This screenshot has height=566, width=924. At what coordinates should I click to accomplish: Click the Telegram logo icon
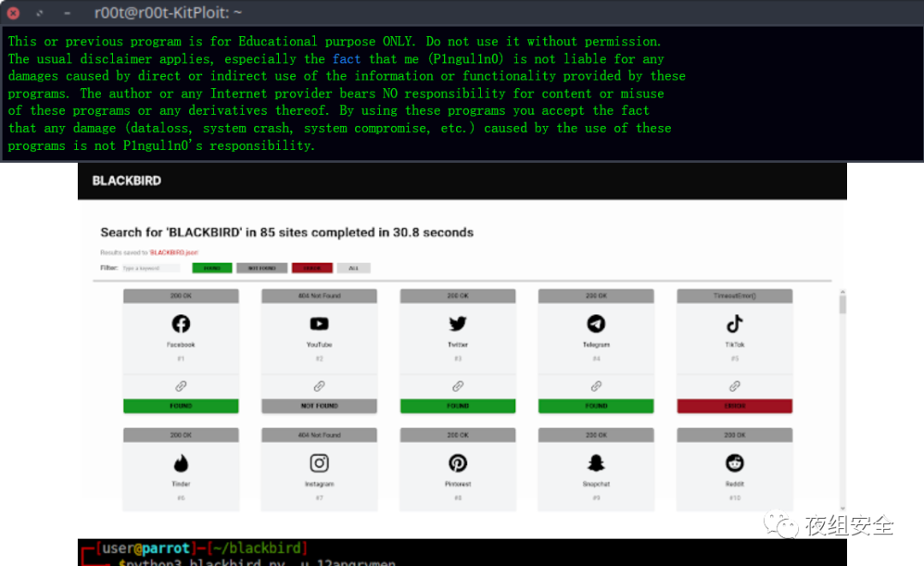pyautogui.click(x=596, y=324)
